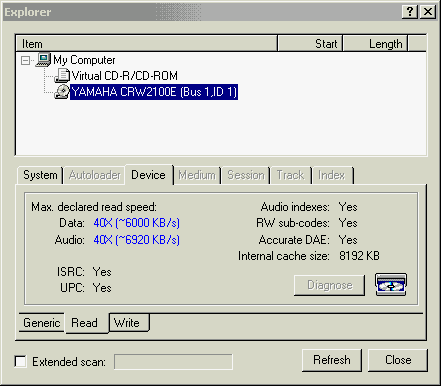Click the Virtual CD-R/CD-ROM drive icon
Screen dimensions: 441x386
coord(62,76)
